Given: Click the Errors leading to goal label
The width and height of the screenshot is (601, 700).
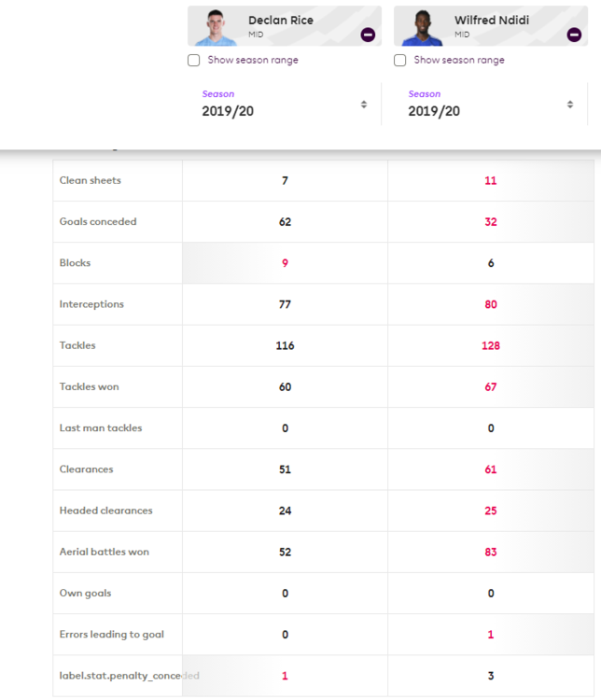Looking at the screenshot, I should pyautogui.click(x=112, y=635).
